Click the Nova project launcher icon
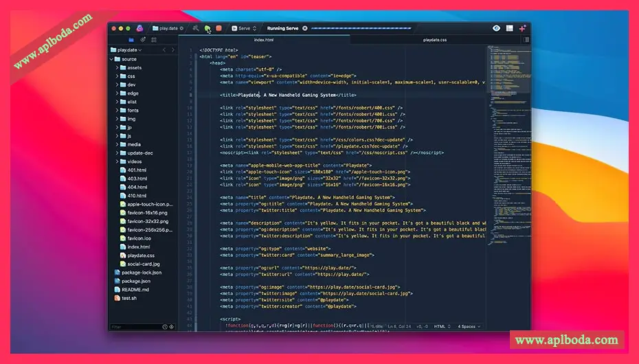Screen dimensions: 639x364 pos(139,28)
